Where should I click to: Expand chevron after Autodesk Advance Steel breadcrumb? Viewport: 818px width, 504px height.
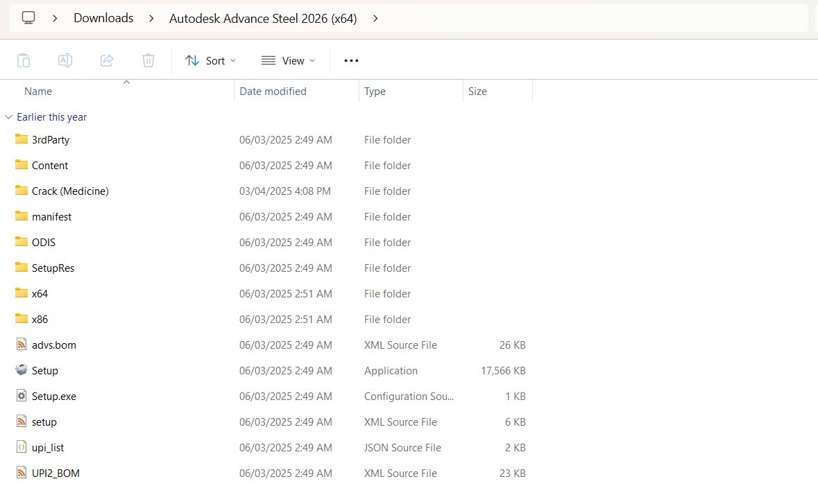[375, 18]
